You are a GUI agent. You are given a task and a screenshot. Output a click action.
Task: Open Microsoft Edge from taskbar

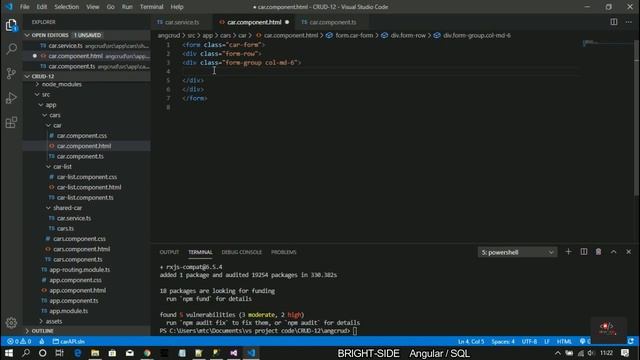click(78, 353)
